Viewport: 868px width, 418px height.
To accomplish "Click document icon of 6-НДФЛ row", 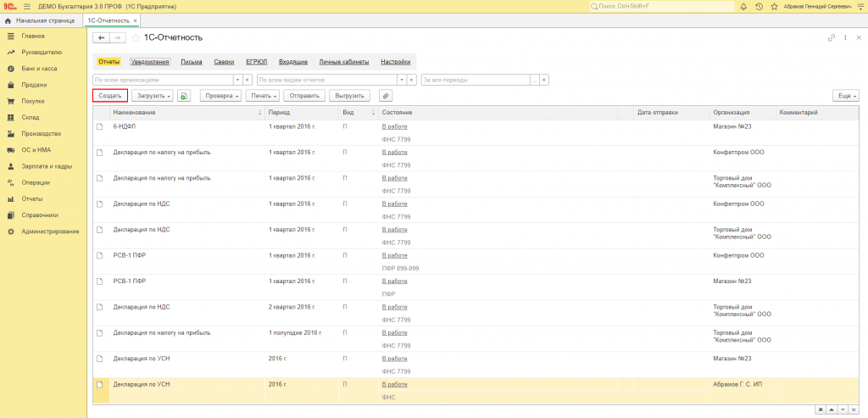I will (x=100, y=127).
